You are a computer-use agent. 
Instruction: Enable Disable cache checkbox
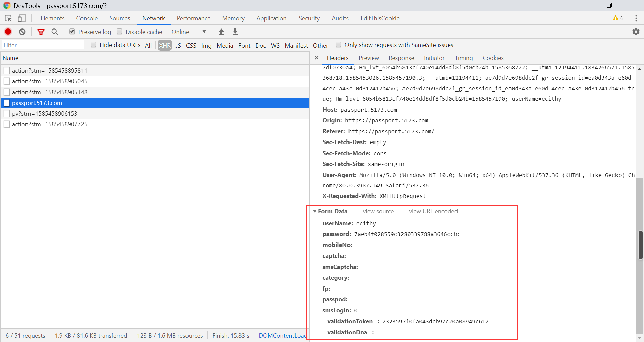point(119,32)
